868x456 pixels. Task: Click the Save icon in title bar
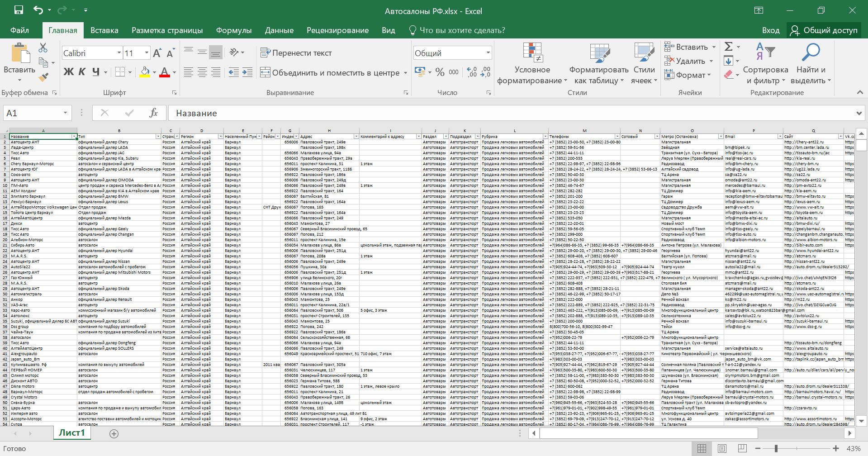click(x=19, y=10)
